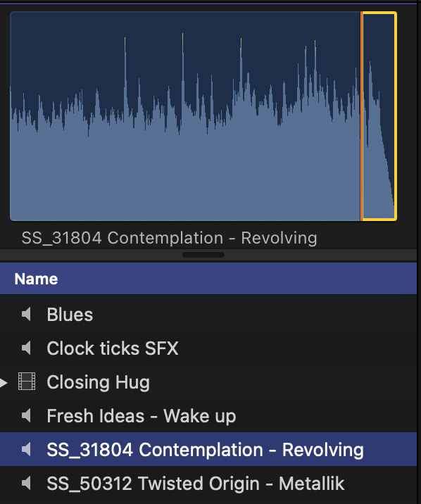The height and width of the screenshot is (504, 421).
Task: Click the divider handle between waveform and list
Action: tap(203, 255)
